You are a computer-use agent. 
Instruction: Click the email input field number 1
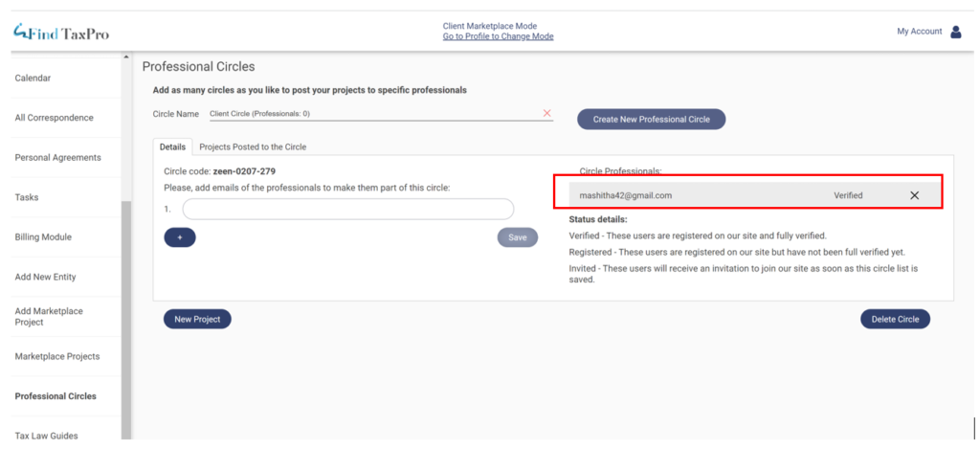348,209
